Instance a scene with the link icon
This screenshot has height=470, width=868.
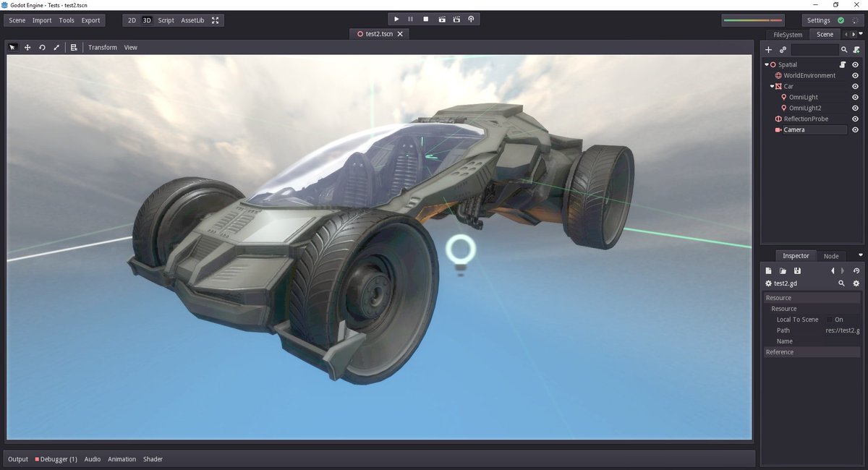coord(783,49)
